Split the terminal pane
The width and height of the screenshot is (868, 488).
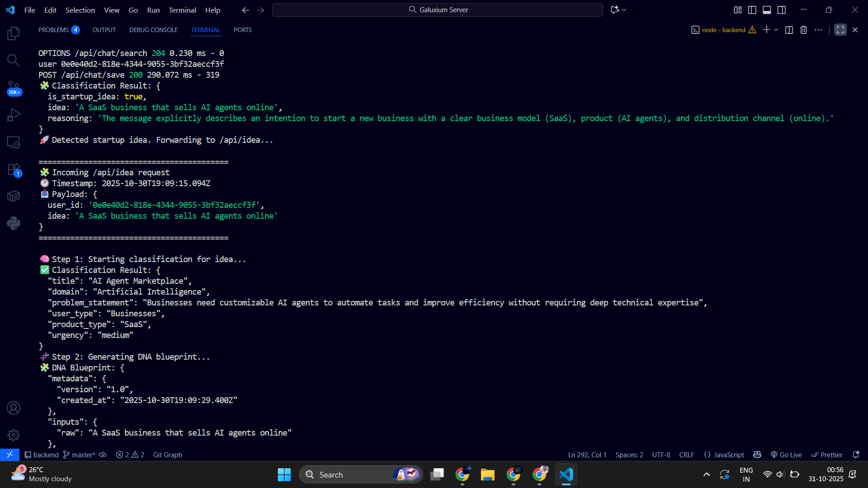(789, 30)
